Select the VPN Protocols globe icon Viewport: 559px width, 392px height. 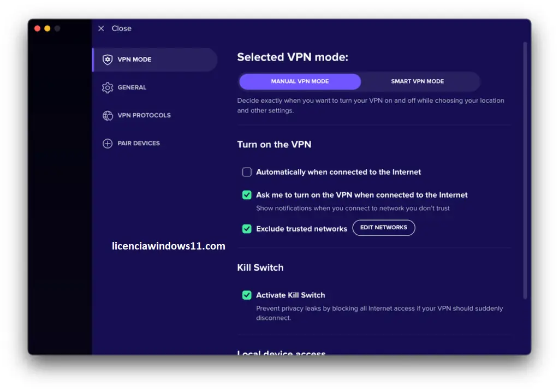(x=108, y=116)
